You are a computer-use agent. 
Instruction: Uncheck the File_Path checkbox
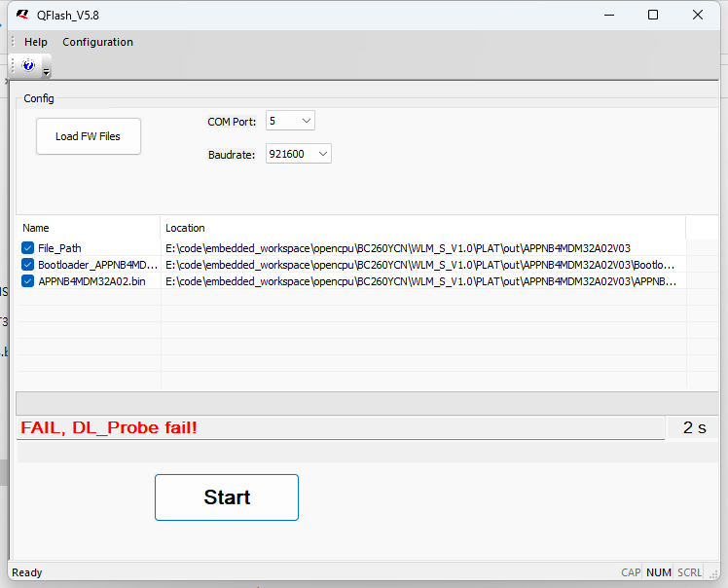point(28,248)
